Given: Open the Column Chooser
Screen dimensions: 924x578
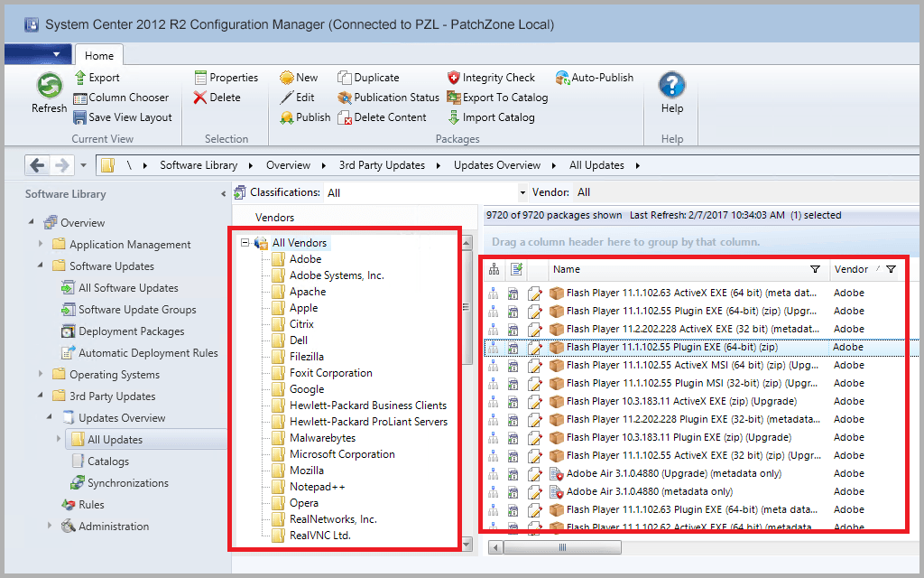Looking at the screenshot, I should tap(121, 98).
